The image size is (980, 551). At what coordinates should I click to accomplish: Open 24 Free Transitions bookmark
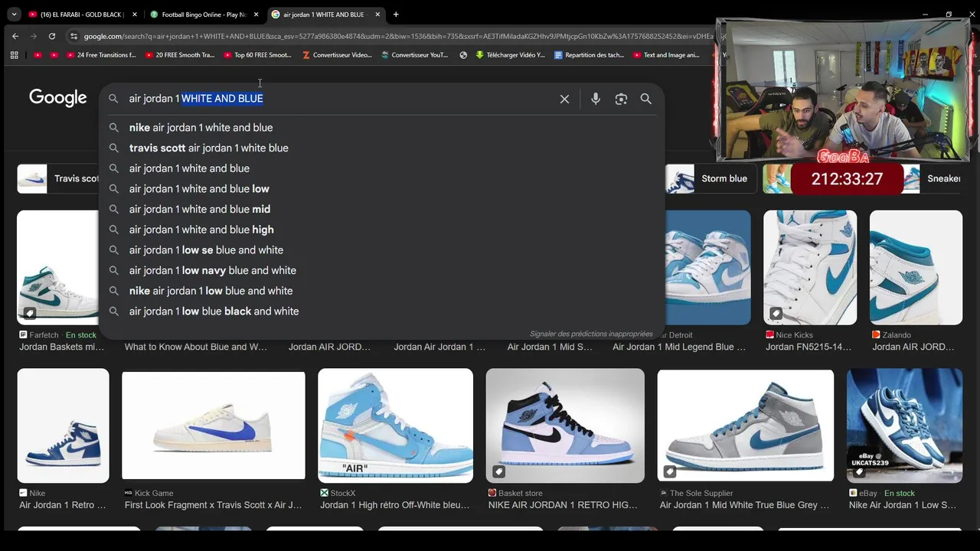click(100, 55)
